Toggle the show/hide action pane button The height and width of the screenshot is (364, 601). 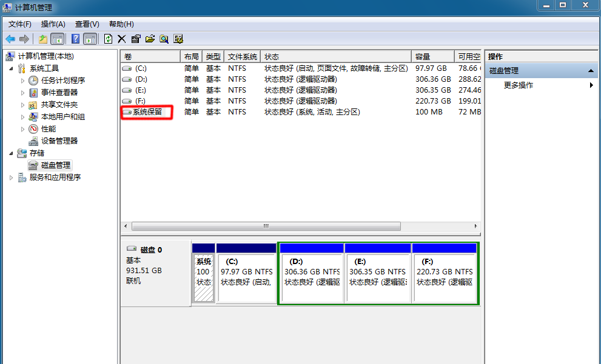coord(90,39)
